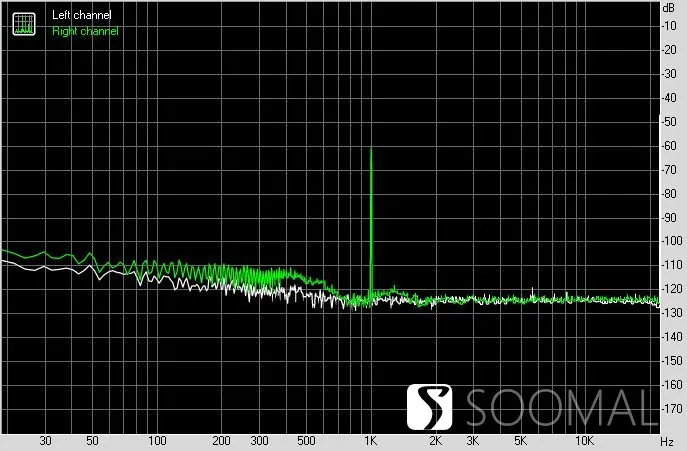Click the -20 dB axis label
687x451 pixels.
(x=670, y=50)
